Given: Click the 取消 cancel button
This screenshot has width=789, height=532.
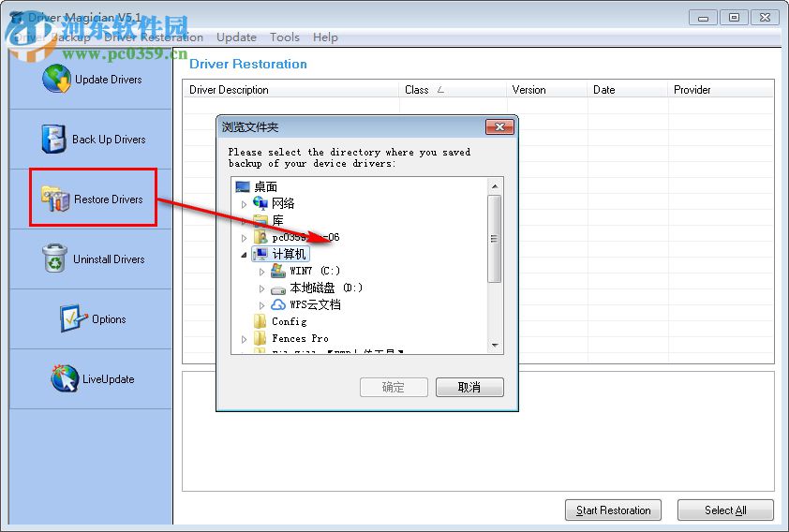Looking at the screenshot, I should (469, 387).
